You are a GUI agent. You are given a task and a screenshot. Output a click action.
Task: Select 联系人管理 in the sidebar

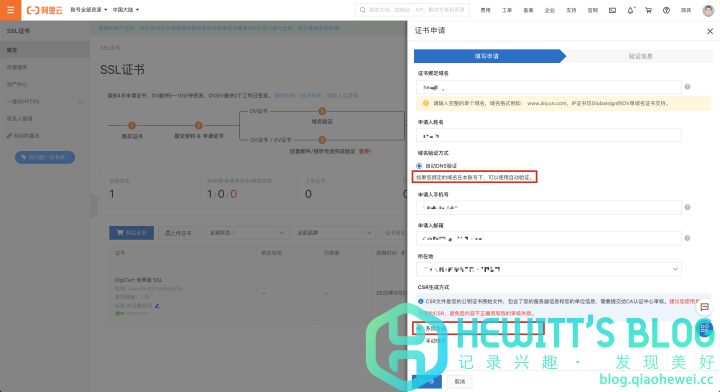point(45,118)
